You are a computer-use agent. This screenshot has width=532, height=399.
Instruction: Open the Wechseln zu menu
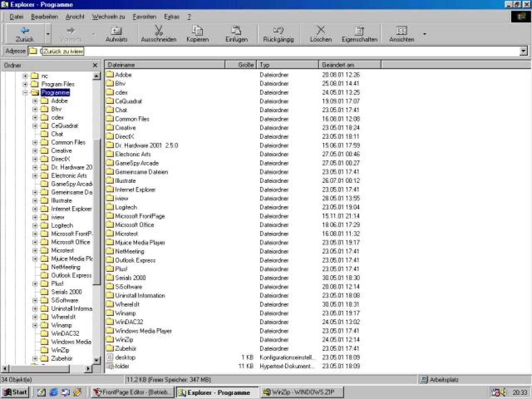[x=108, y=17]
